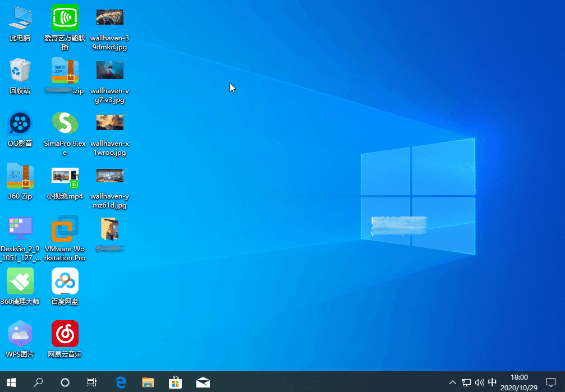Screen dimensions: 565x392
Task: Select the wallhaven-x1wroo.jpg image file
Action: [x=110, y=135]
